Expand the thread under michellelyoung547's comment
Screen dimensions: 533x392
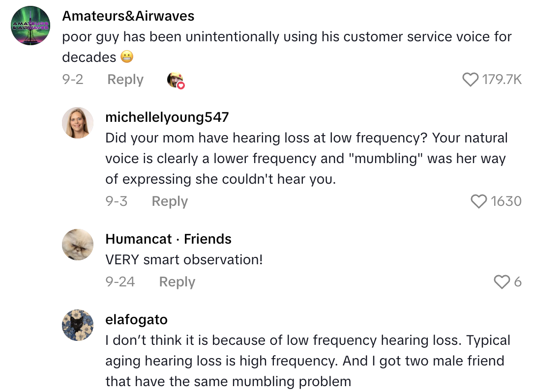point(169,201)
